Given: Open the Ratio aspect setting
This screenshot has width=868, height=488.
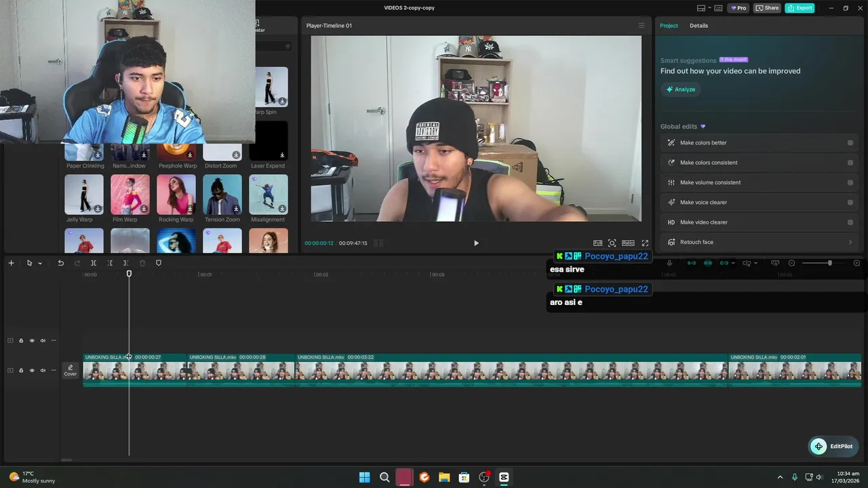Looking at the screenshot, I should [x=628, y=243].
